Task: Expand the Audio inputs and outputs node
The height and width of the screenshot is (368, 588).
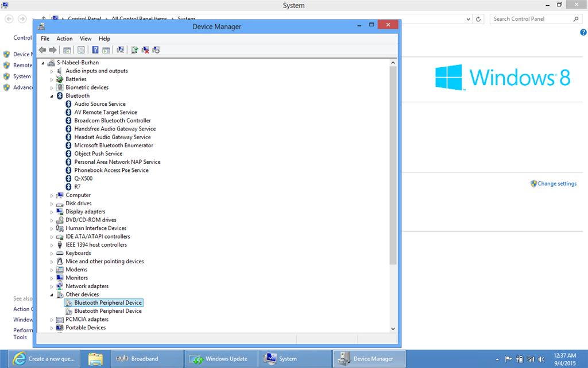Action: pos(52,71)
